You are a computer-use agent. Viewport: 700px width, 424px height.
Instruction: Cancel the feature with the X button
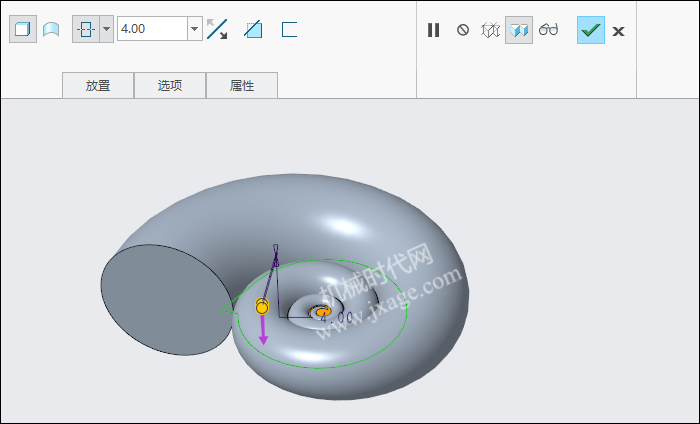(x=618, y=31)
